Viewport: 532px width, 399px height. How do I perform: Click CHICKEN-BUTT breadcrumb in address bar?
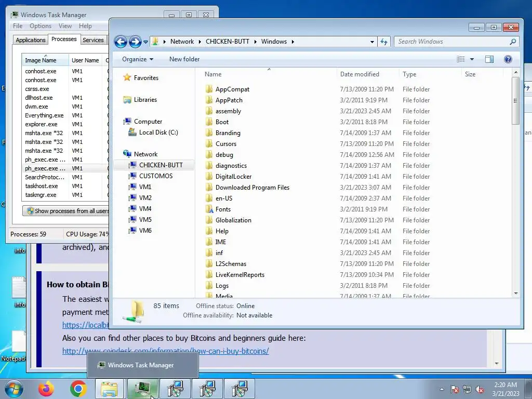228,42
